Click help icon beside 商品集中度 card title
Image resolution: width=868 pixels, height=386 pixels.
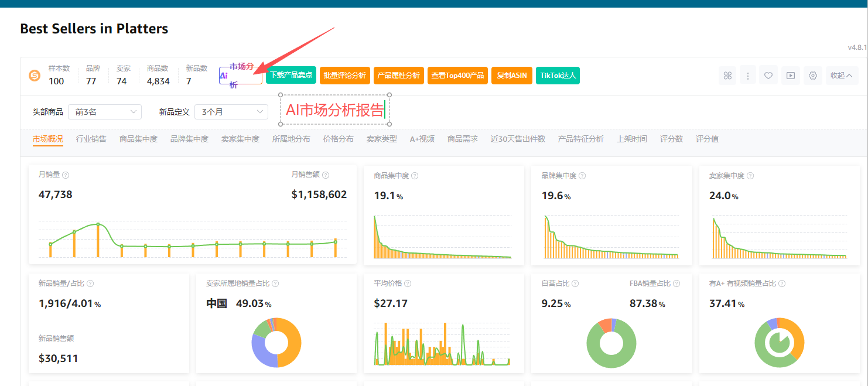[x=415, y=176]
